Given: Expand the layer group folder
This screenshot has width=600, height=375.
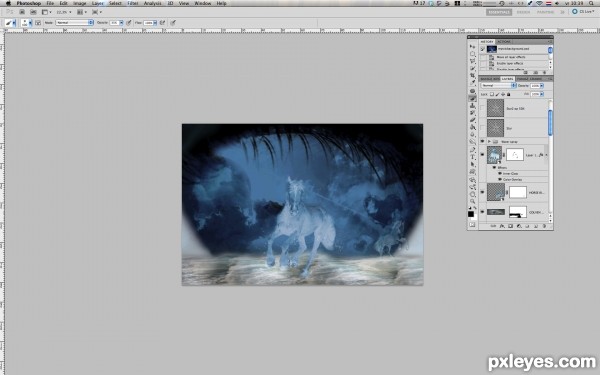Looking at the screenshot, I should (489, 141).
